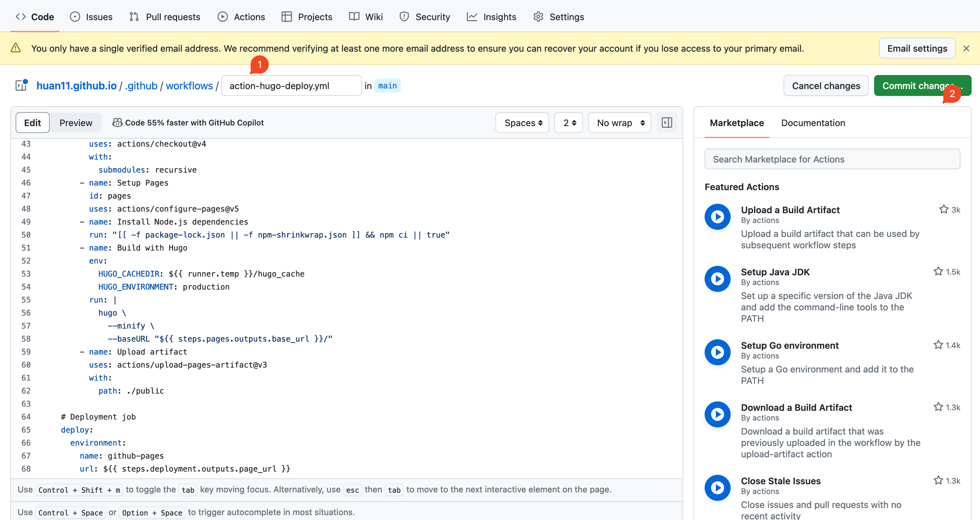This screenshot has width=980, height=520.
Task: Click the main branch label
Action: tap(387, 86)
